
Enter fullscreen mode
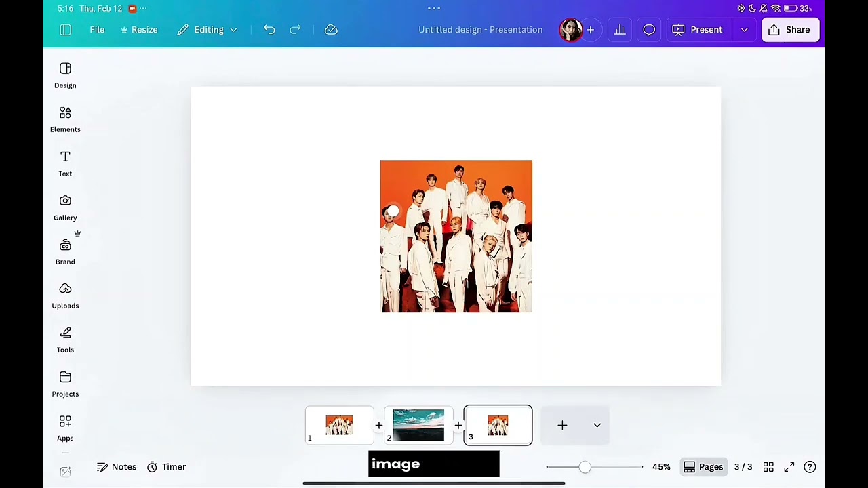(x=789, y=467)
